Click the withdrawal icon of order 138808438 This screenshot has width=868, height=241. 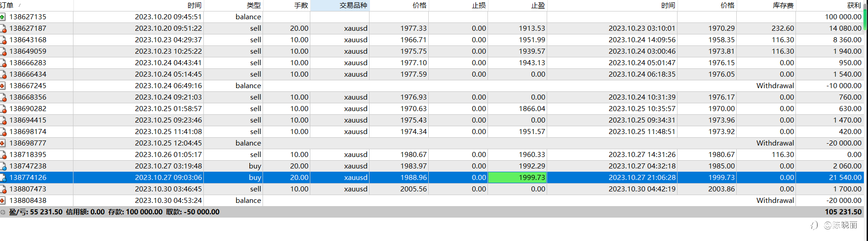[3, 201]
